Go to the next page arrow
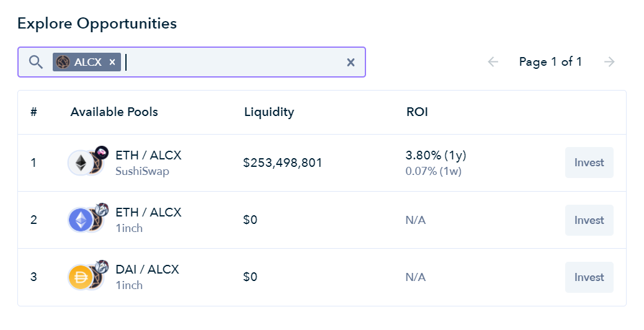The height and width of the screenshot is (330, 644). tap(609, 61)
